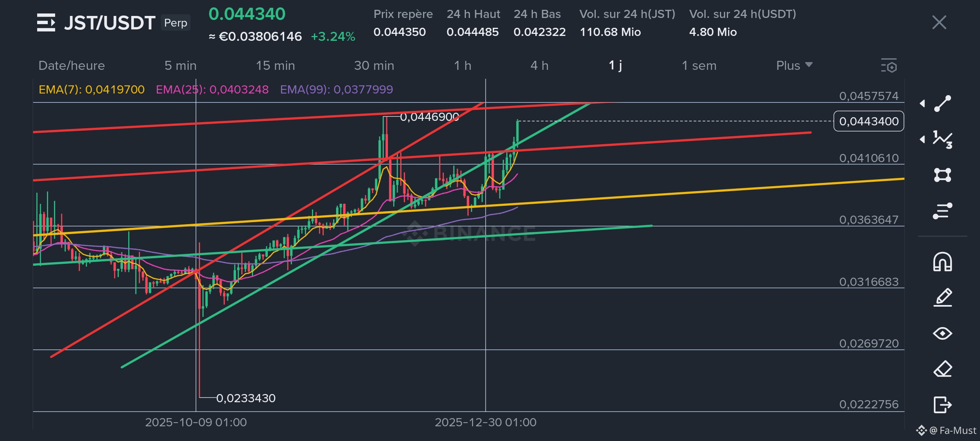Open the pencil edit drawing tool
980x441 pixels.
pos(942,298)
